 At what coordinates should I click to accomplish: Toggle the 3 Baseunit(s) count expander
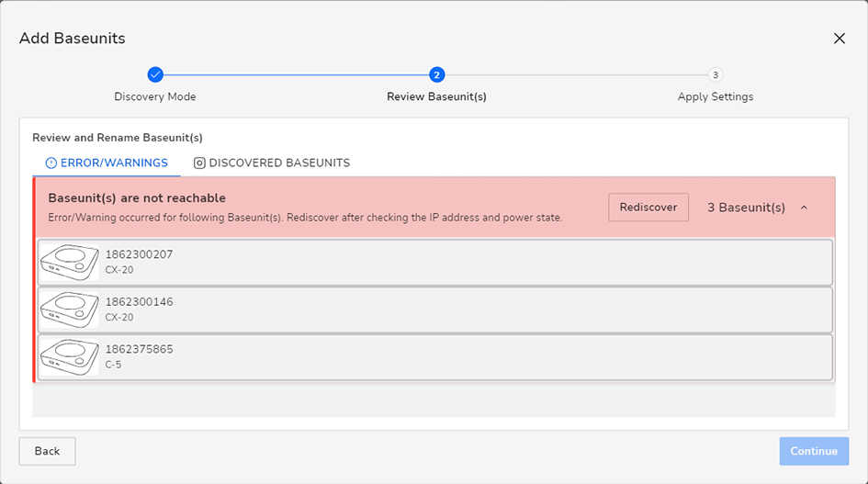pos(746,208)
